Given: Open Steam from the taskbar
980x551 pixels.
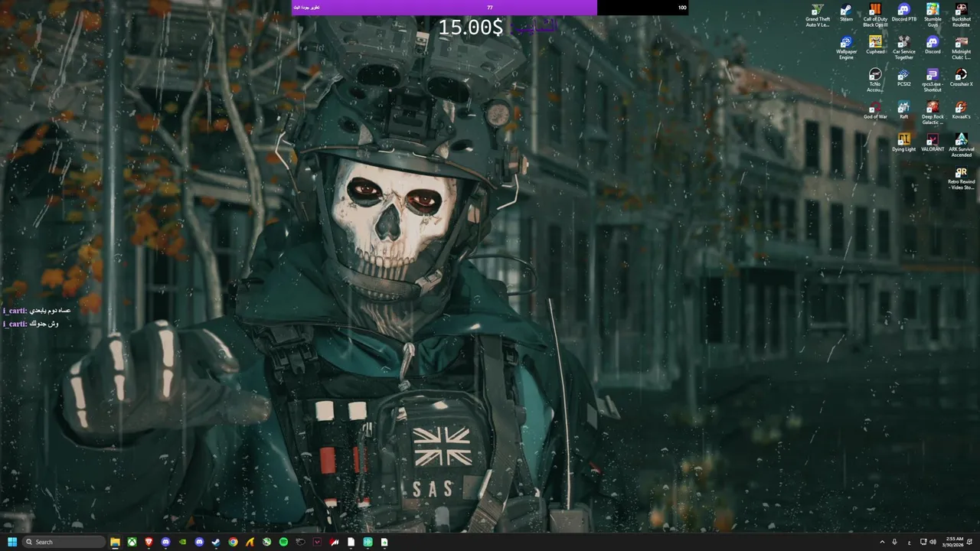Looking at the screenshot, I should pos(216,542).
